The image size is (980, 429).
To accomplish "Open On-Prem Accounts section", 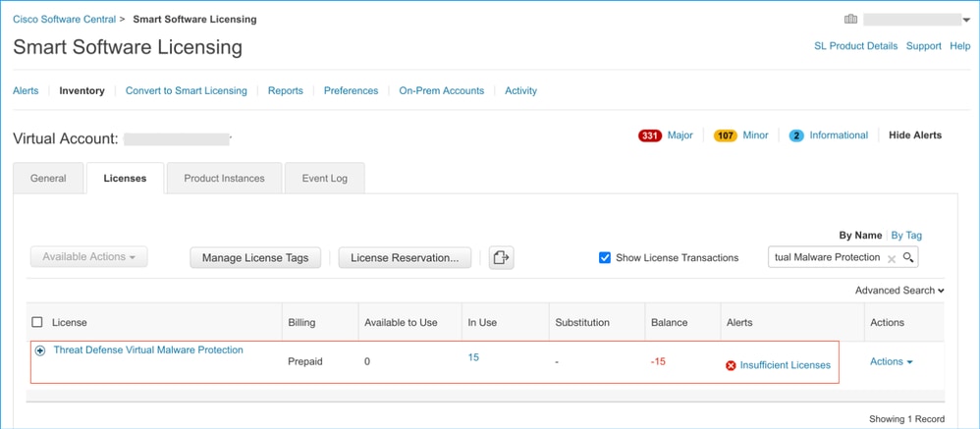I will (441, 90).
